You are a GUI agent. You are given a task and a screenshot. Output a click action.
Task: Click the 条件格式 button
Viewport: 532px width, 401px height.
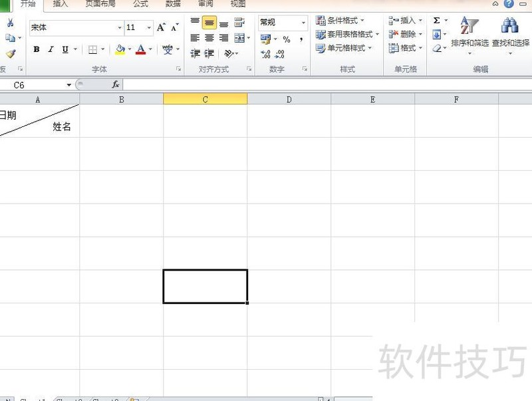point(340,21)
